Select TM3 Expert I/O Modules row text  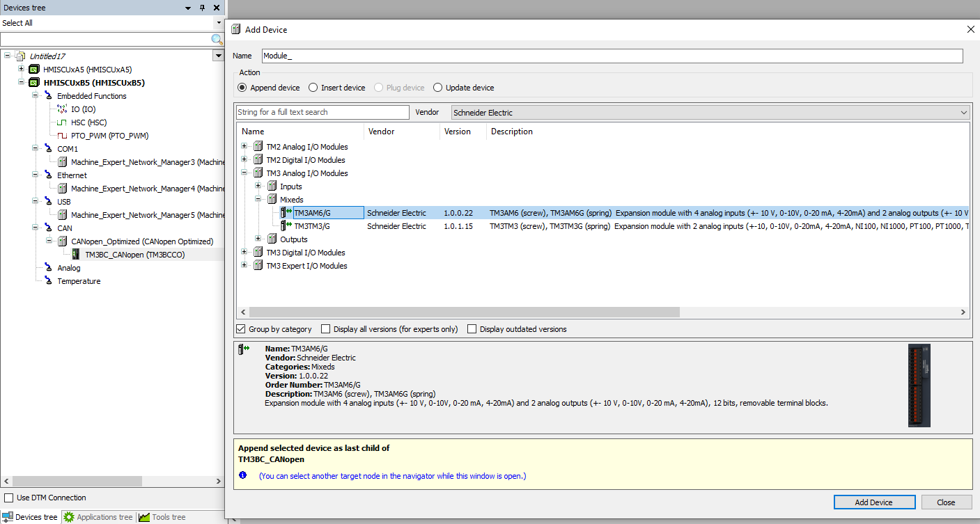306,266
